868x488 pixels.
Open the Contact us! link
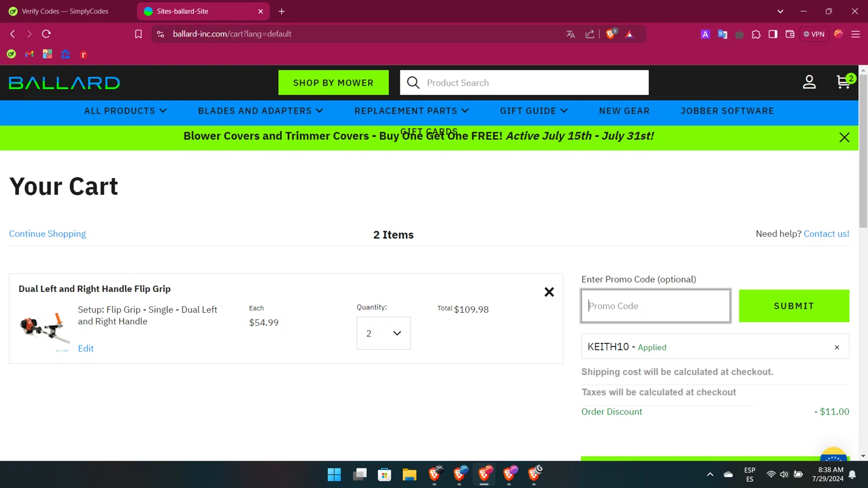826,234
